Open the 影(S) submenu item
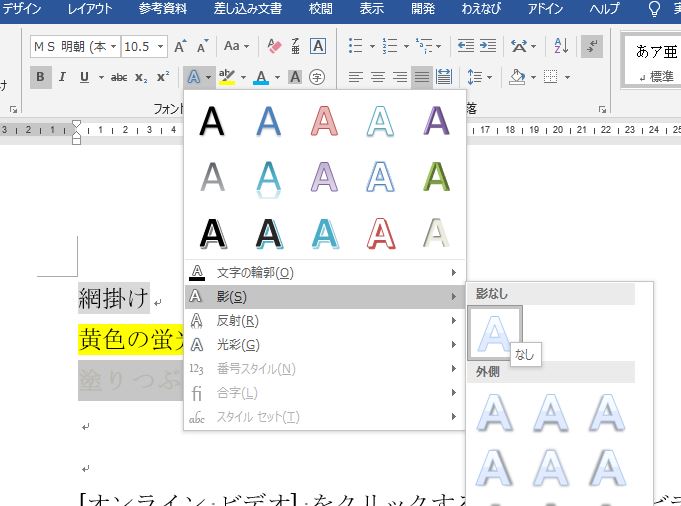This screenshot has height=506, width=681. (324, 297)
